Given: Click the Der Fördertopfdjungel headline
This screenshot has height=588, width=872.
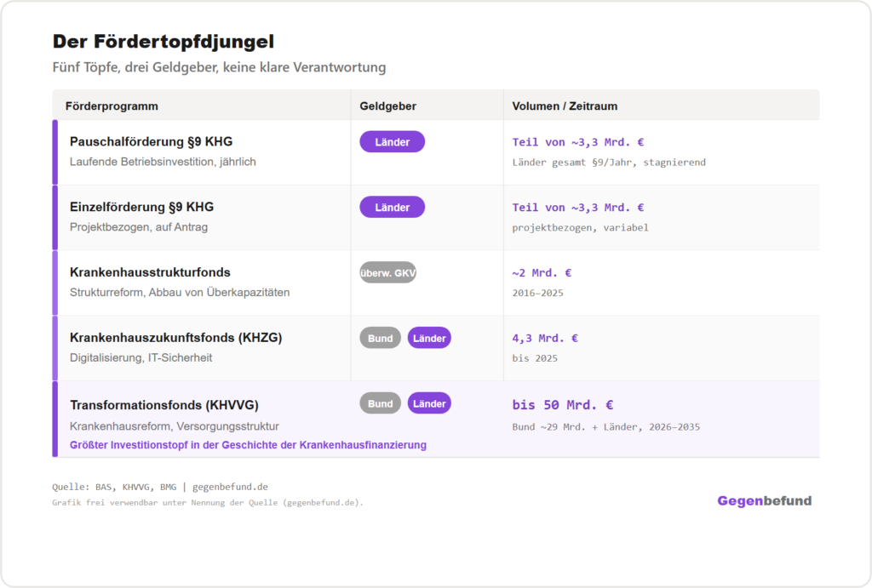Looking at the screenshot, I should [x=163, y=42].
